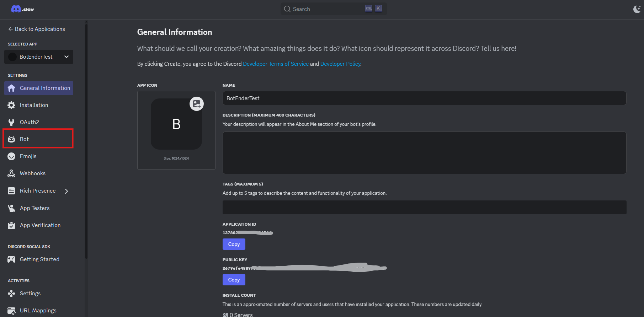The width and height of the screenshot is (644, 317).
Task: Open Developer Terms of Service link
Action: point(276,64)
